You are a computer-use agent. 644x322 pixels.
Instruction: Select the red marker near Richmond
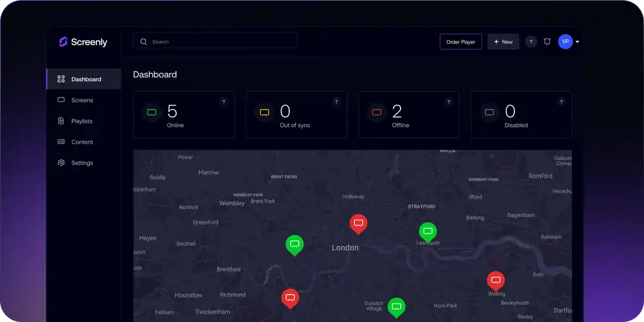[x=291, y=299]
